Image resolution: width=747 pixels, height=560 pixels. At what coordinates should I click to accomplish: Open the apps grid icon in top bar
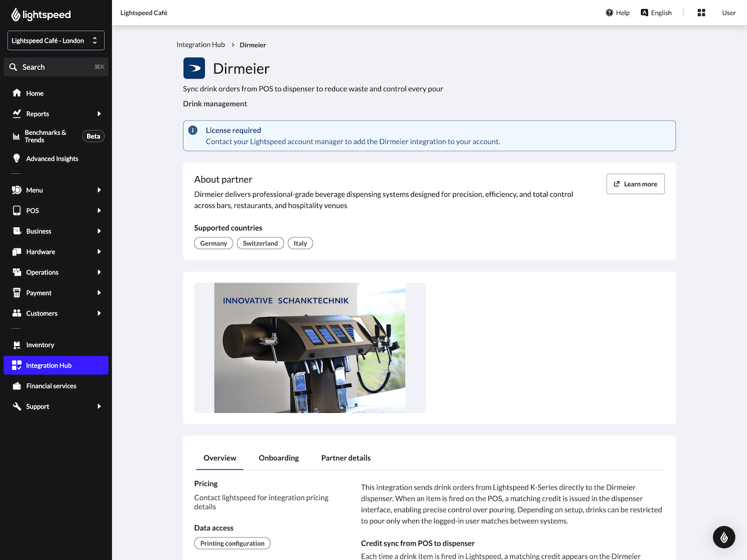coord(701,12)
